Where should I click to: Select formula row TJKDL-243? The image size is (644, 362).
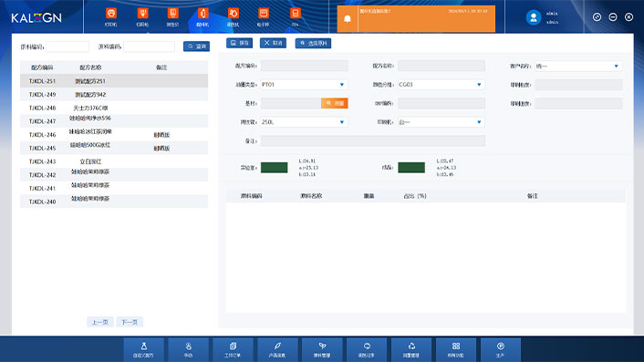[x=114, y=161]
